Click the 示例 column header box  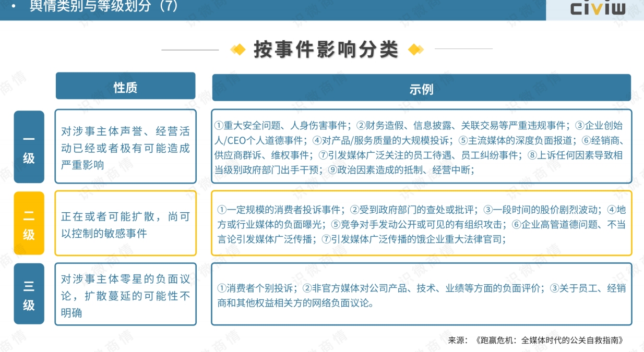click(421, 88)
